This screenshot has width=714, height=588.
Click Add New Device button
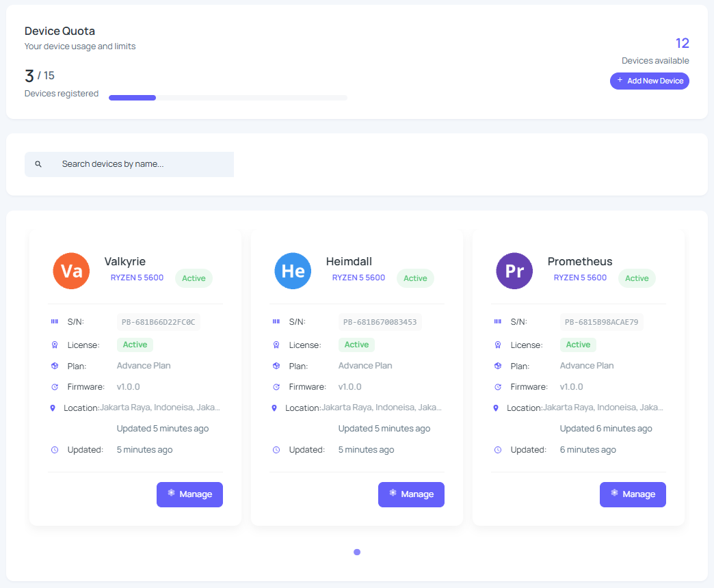pyautogui.click(x=649, y=81)
